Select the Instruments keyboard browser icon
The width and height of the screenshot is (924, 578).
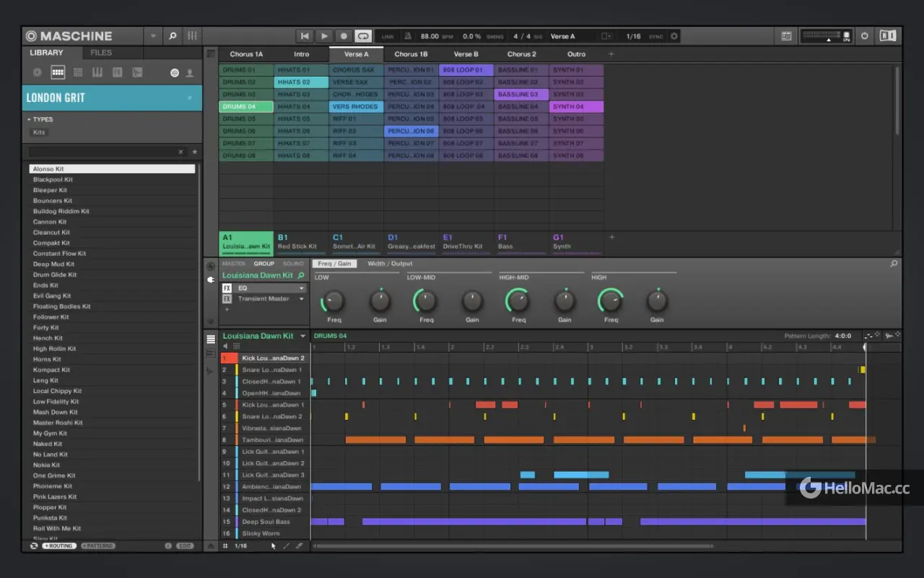pyautogui.click(x=97, y=73)
